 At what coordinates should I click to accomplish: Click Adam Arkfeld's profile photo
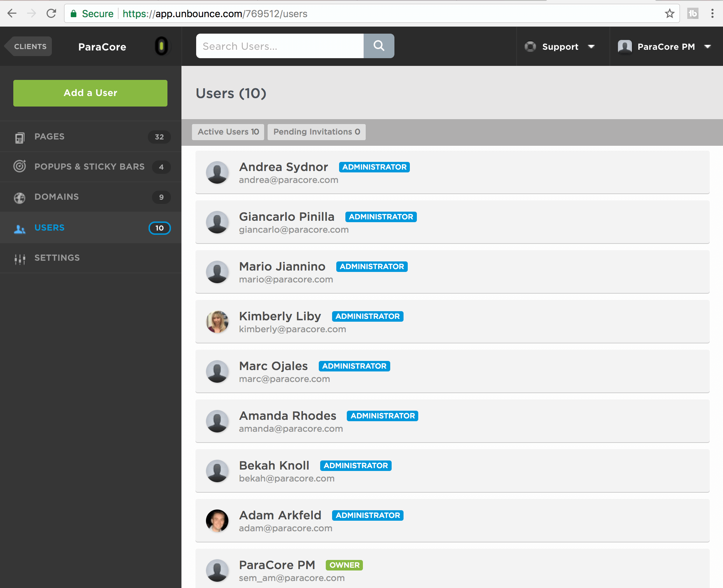click(217, 521)
